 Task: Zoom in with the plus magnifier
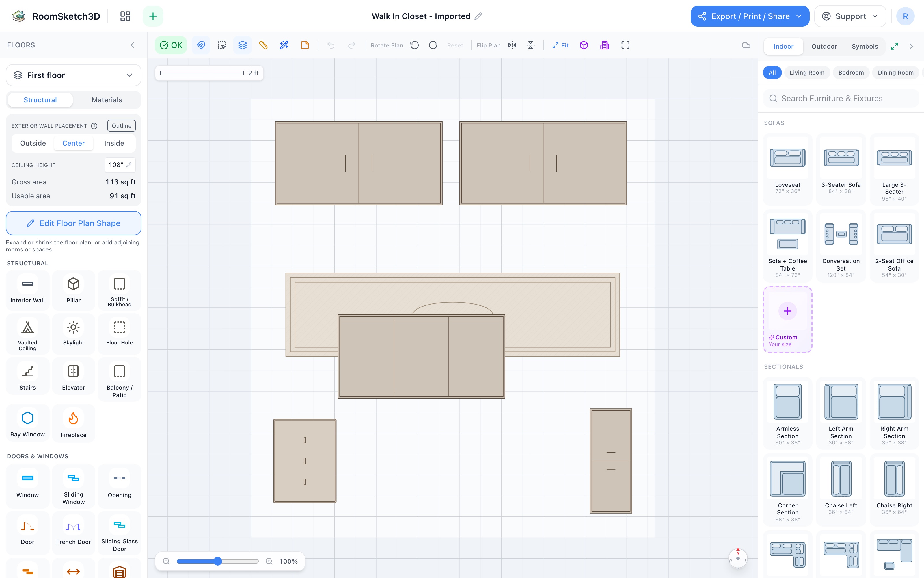tap(269, 561)
